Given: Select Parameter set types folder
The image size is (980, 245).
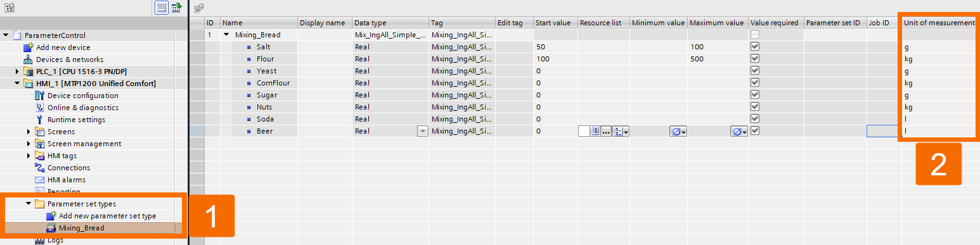Looking at the screenshot, I should point(81,204).
